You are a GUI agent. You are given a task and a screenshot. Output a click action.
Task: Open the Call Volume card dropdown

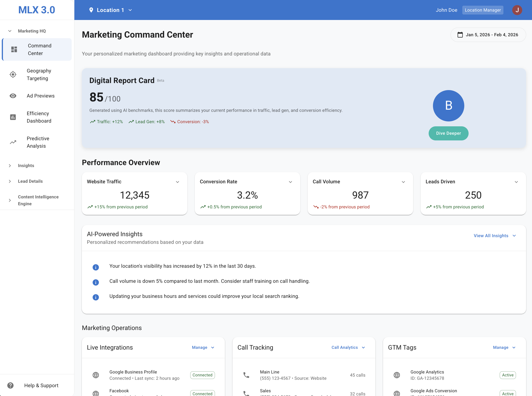click(x=403, y=182)
